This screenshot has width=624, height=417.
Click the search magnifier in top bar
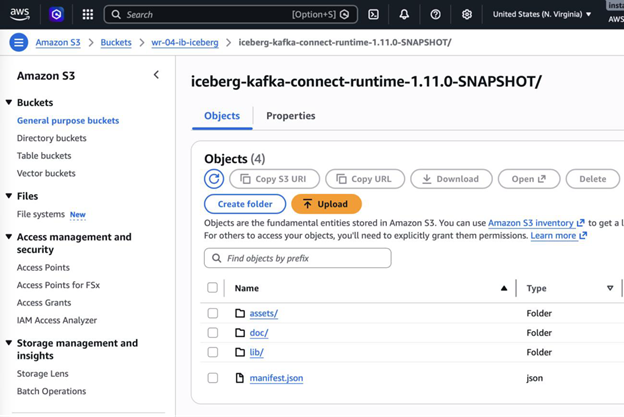tap(116, 15)
